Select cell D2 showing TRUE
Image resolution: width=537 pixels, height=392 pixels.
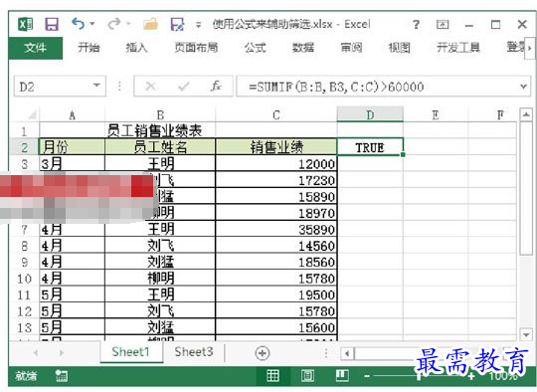tap(370, 147)
